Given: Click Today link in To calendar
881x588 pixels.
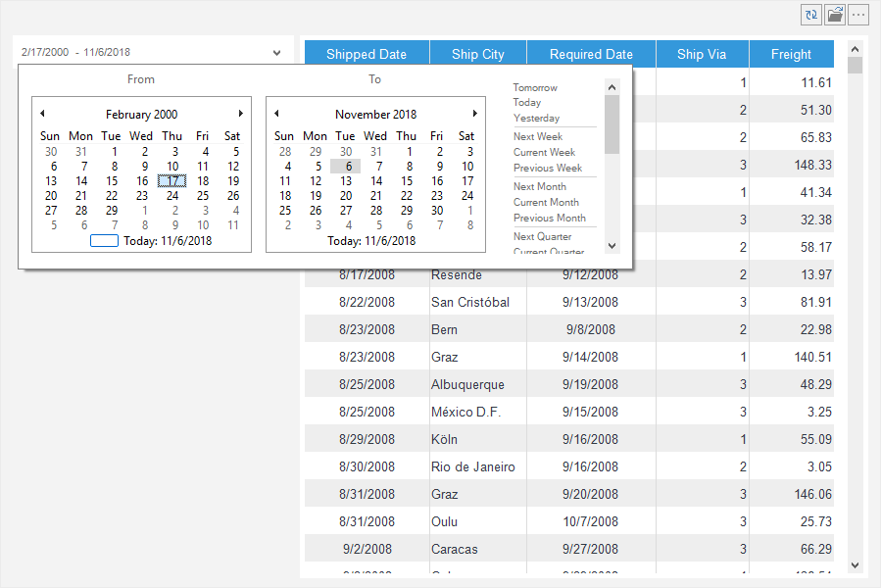Looking at the screenshot, I should 371,241.
